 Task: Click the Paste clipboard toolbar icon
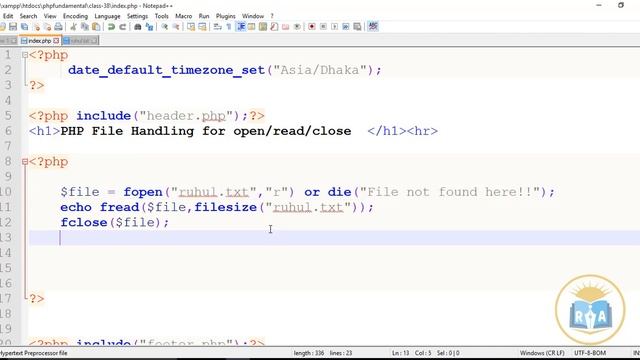[x=96, y=27]
